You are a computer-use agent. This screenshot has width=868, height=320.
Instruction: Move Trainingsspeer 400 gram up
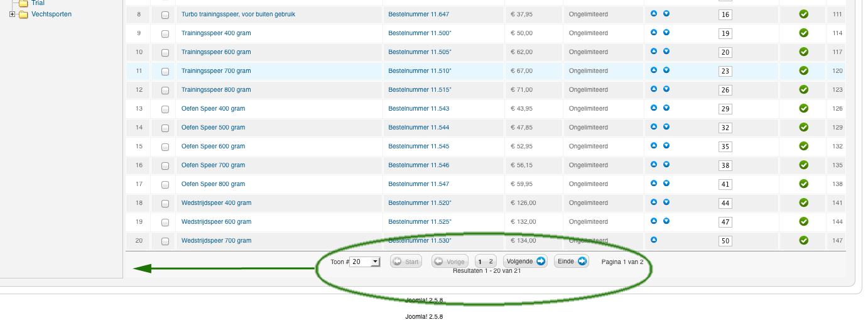[x=653, y=32]
